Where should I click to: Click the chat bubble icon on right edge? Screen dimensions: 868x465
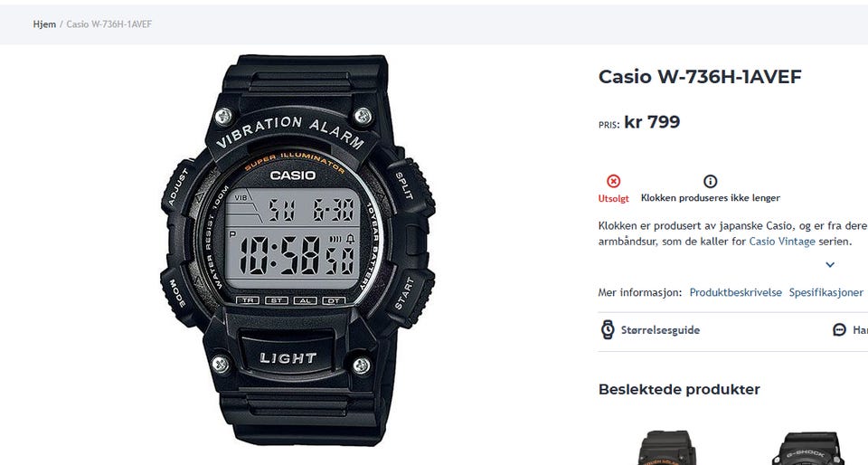coord(839,330)
